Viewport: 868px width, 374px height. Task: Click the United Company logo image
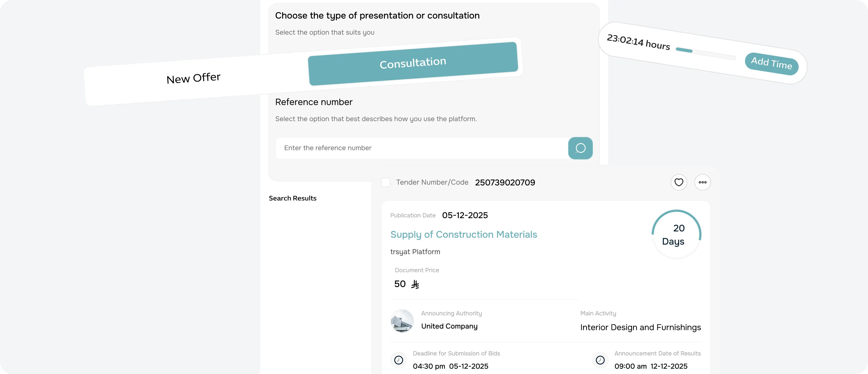click(402, 321)
